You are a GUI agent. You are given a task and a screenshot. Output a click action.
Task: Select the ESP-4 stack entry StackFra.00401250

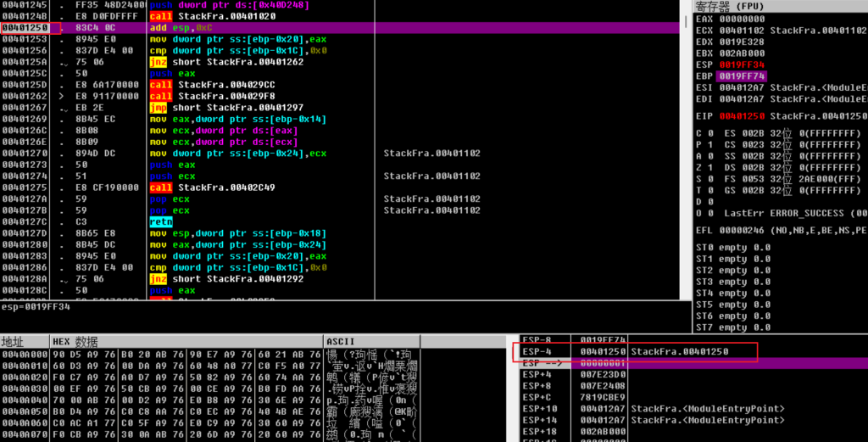(680, 351)
